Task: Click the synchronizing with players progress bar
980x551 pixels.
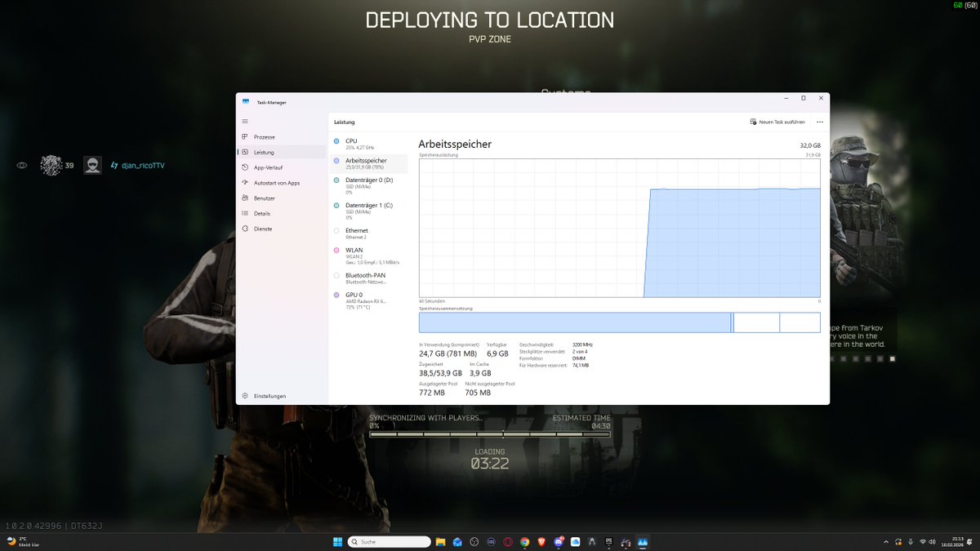Action: [490, 434]
